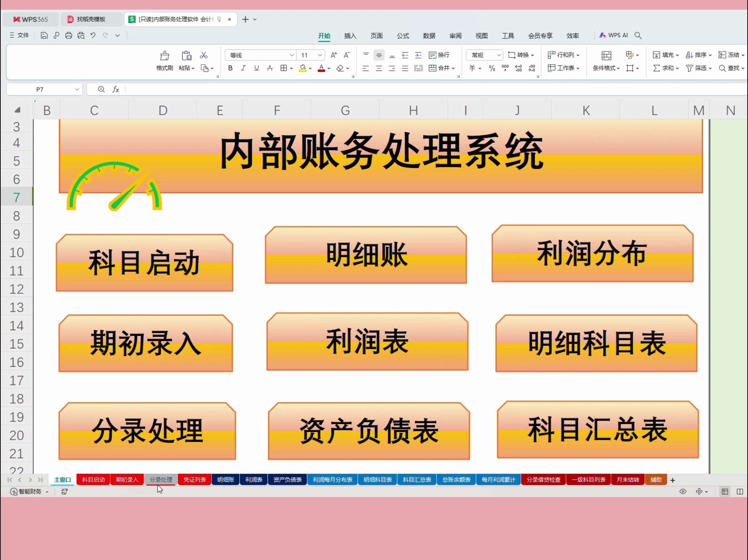Screen dimensions: 748x560
Task: Open the Sort (排序) dropdown
Action: (x=699, y=55)
